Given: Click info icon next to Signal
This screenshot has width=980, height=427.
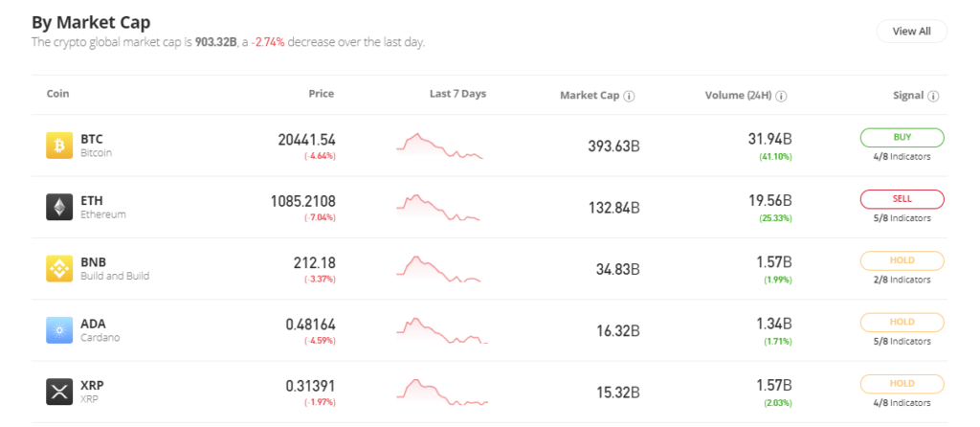Looking at the screenshot, I should [933, 96].
